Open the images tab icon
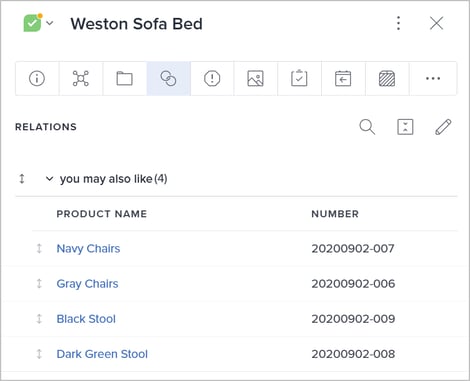Viewport: 470px width, 381px height. click(x=256, y=79)
